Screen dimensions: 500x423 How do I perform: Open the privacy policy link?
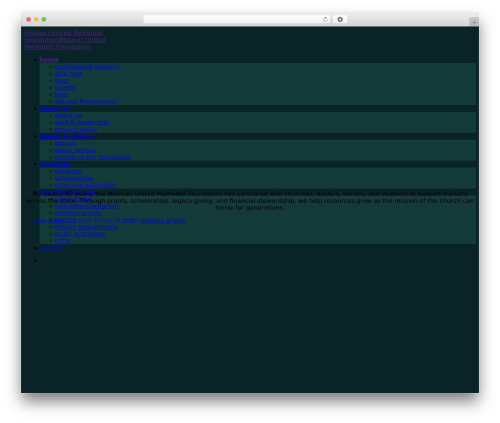76,129
